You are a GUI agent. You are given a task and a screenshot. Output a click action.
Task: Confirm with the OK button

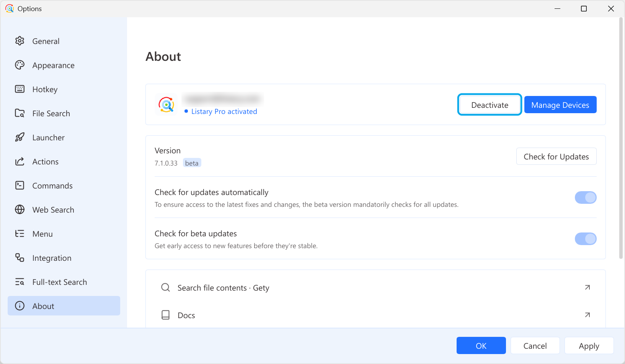coord(481,346)
